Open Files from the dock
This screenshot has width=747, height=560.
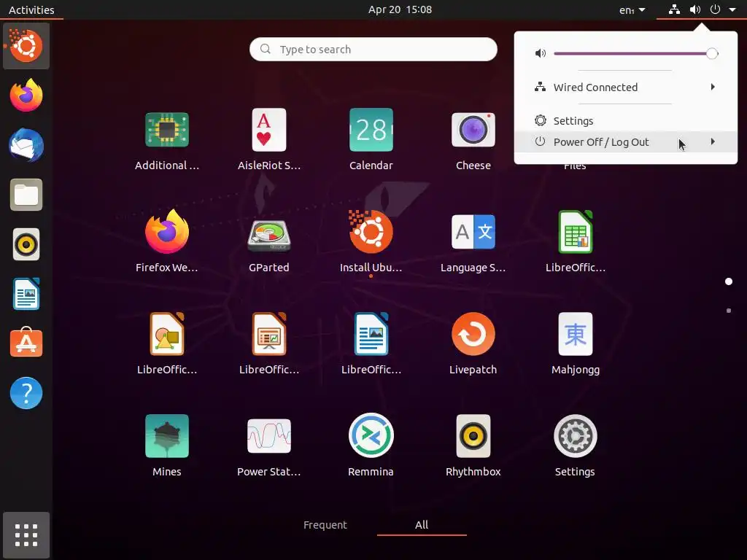point(26,195)
